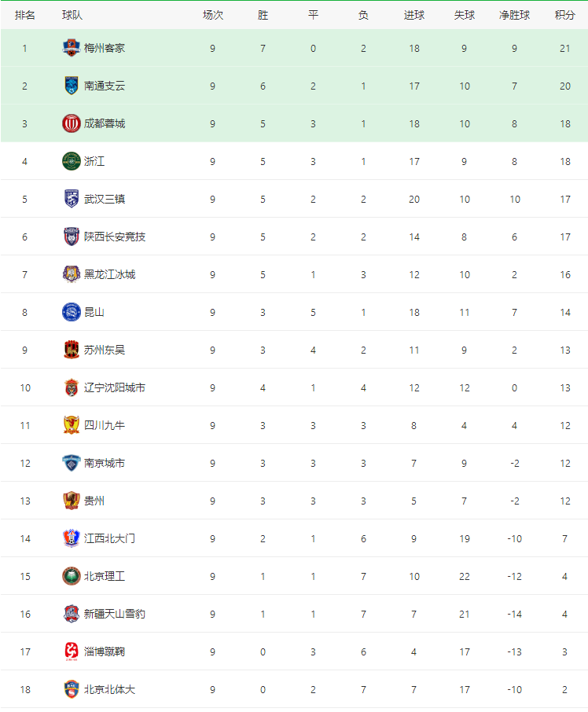
Task: Click the 成都蓉城 red circular badge
Action: coord(72,123)
